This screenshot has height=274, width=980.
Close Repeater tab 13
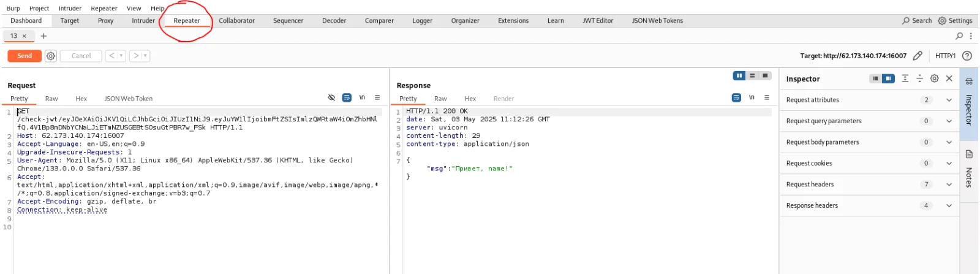coord(24,36)
